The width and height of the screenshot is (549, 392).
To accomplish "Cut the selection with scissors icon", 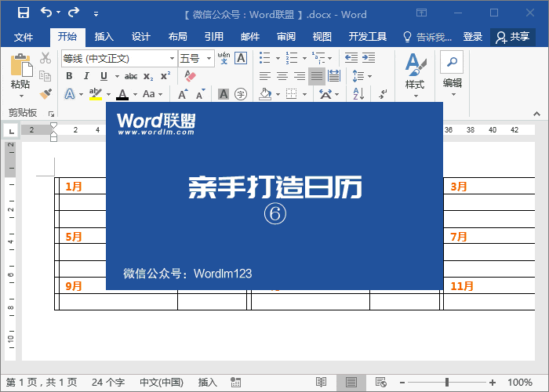I will 45,58.
